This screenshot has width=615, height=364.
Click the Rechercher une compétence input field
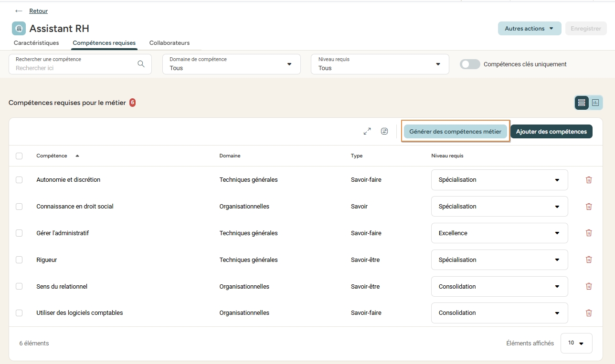(x=74, y=68)
